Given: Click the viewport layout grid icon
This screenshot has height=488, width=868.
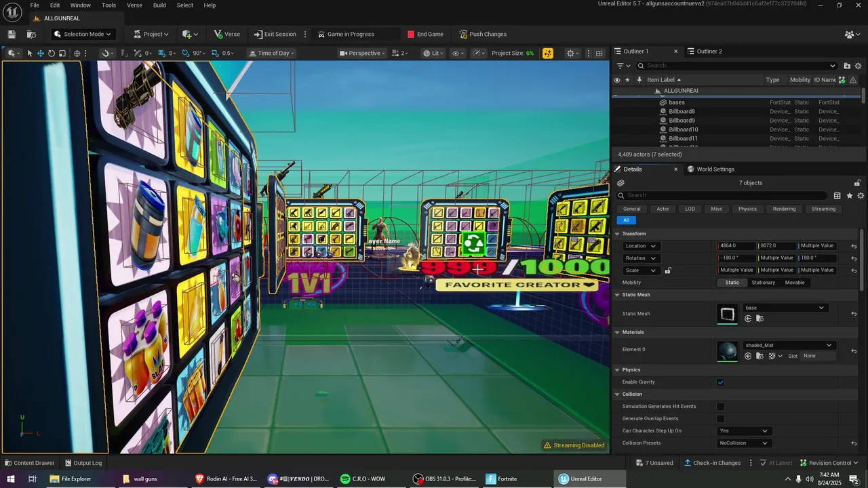Looking at the screenshot, I should 599,53.
